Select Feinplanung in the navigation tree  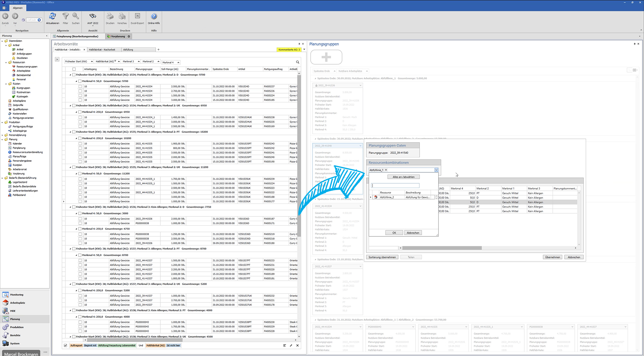click(x=19, y=148)
